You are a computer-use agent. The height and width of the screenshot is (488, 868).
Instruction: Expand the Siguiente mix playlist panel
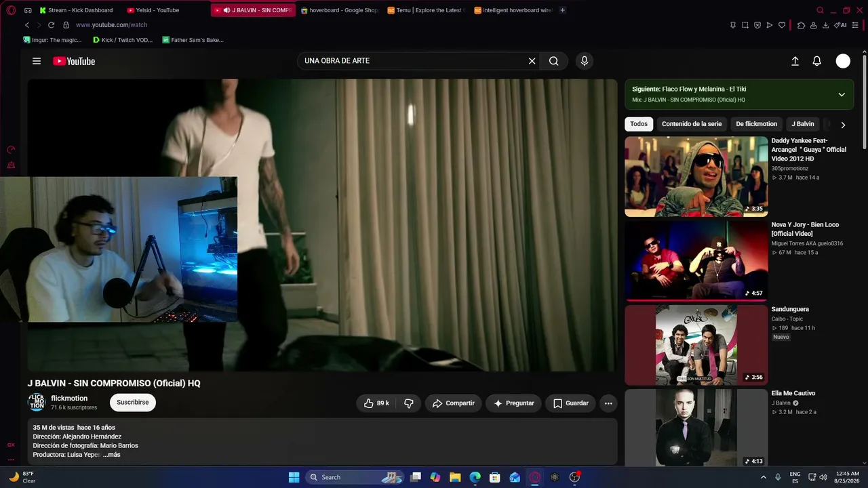[x=842, y=94]
